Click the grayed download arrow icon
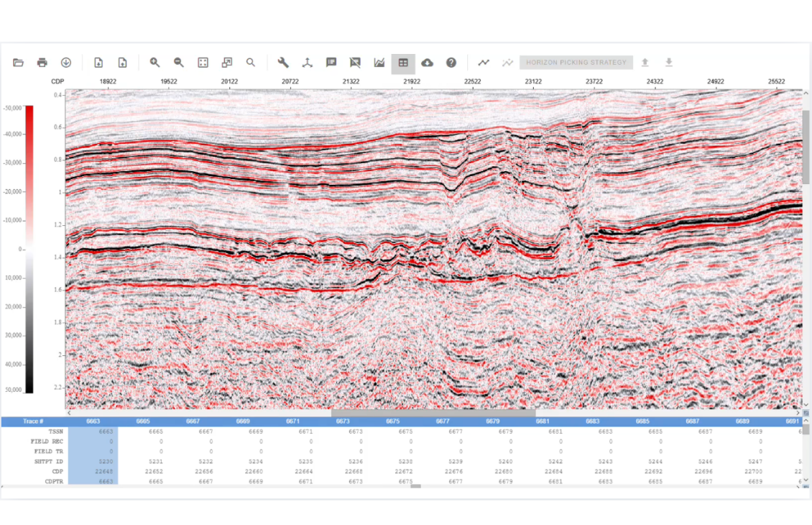Viewport: 812px width, 525px height. click(669, 63)
